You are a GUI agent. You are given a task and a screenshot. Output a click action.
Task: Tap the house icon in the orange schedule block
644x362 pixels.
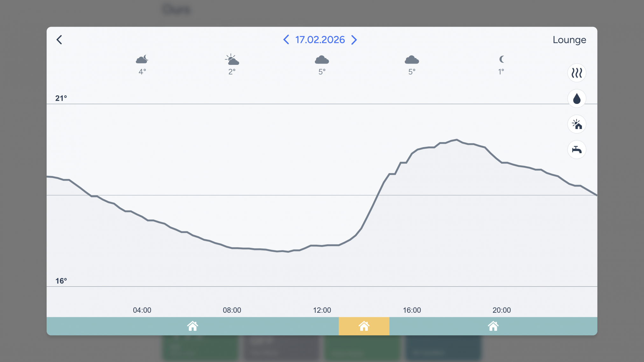[x=364, y=326]
